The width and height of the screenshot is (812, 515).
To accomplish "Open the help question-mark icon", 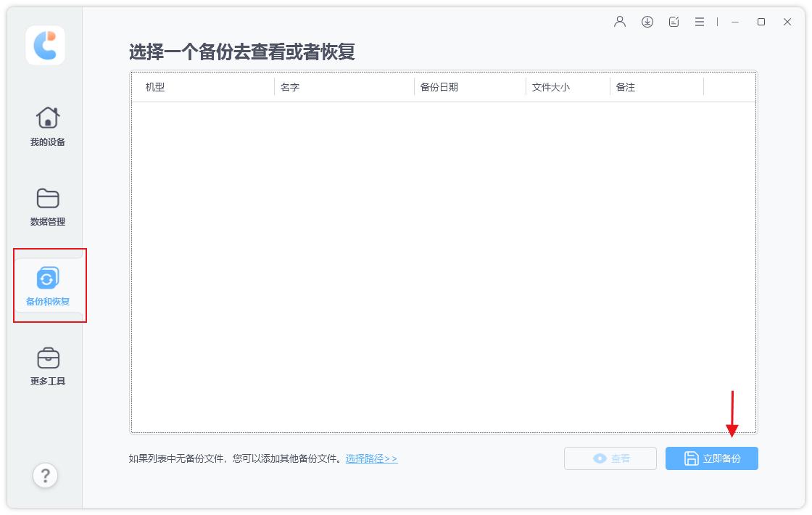I will point(45,475).
